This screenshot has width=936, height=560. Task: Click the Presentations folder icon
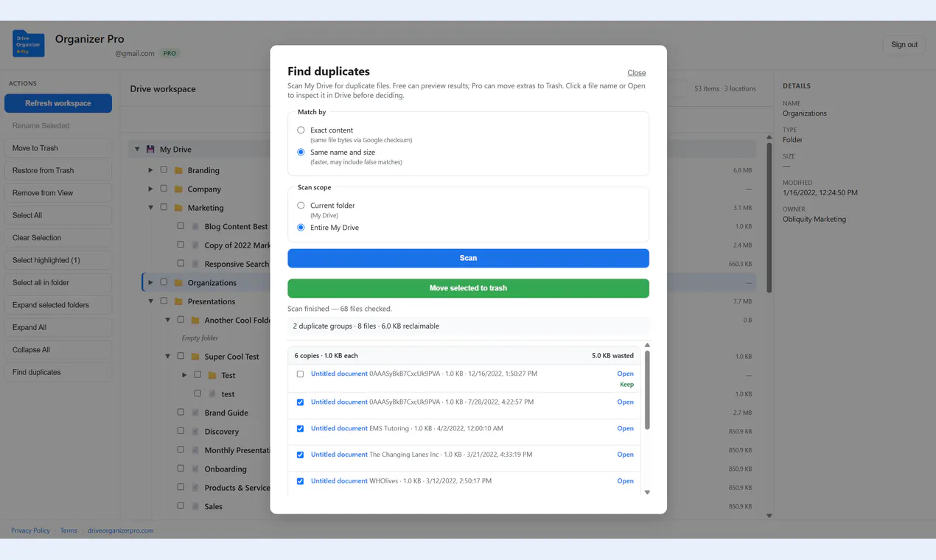[x=178, y=301]
